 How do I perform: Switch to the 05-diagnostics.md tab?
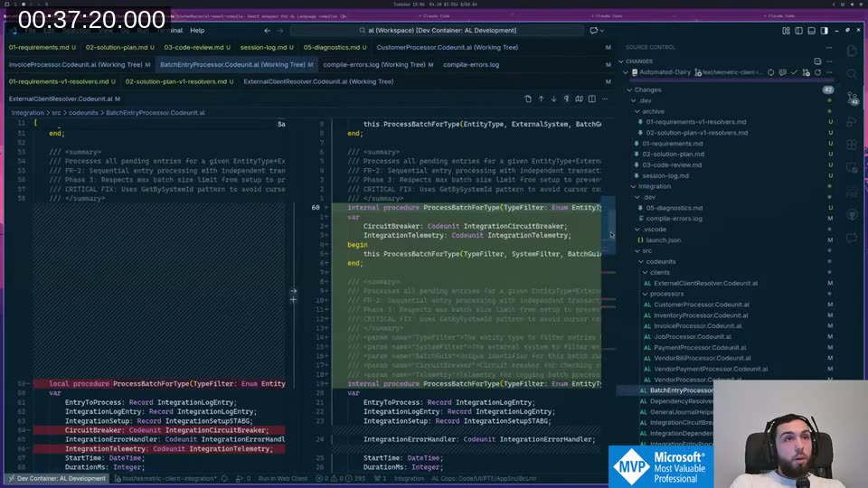[335, 48]
